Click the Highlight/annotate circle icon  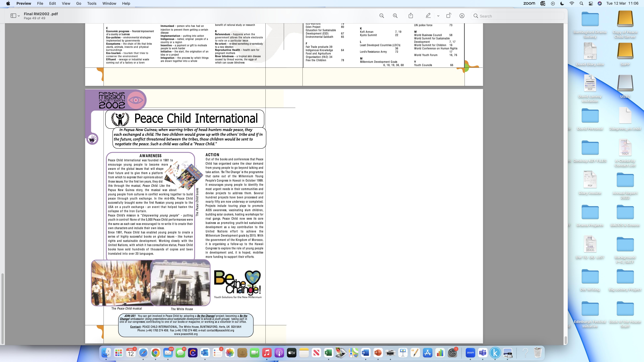(x=462, y=16)
